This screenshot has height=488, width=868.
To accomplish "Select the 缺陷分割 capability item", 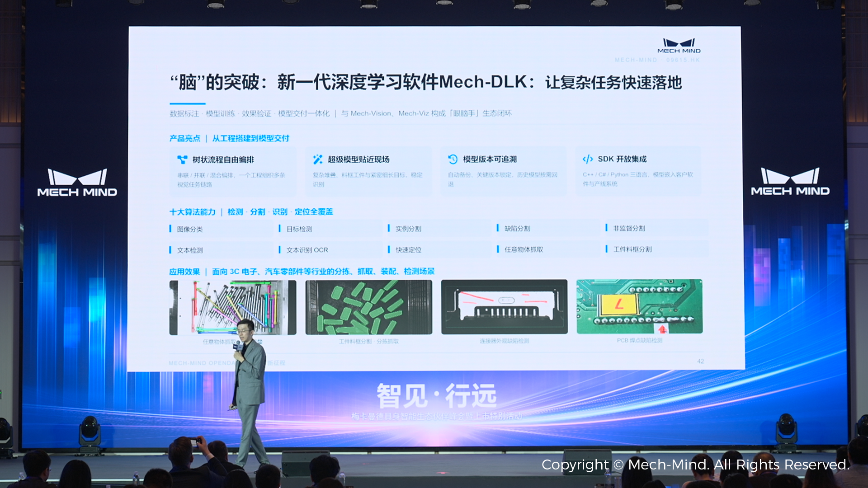I will [x=548, y=229].
